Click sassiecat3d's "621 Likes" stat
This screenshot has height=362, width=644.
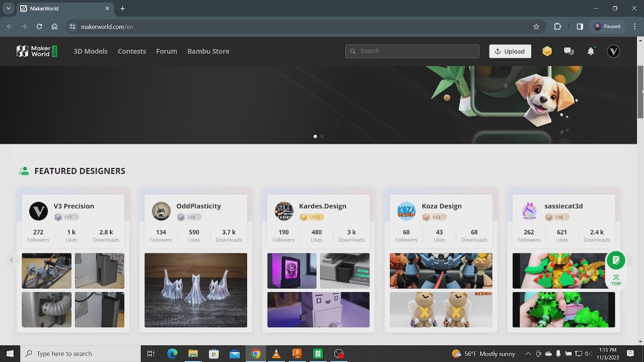562,236
